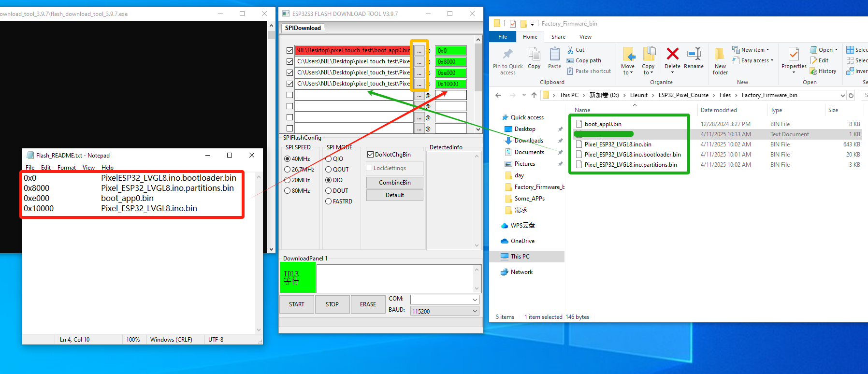868x374 pixels.
Task: Click browse button for 0x10000 row
Action: 419,84
